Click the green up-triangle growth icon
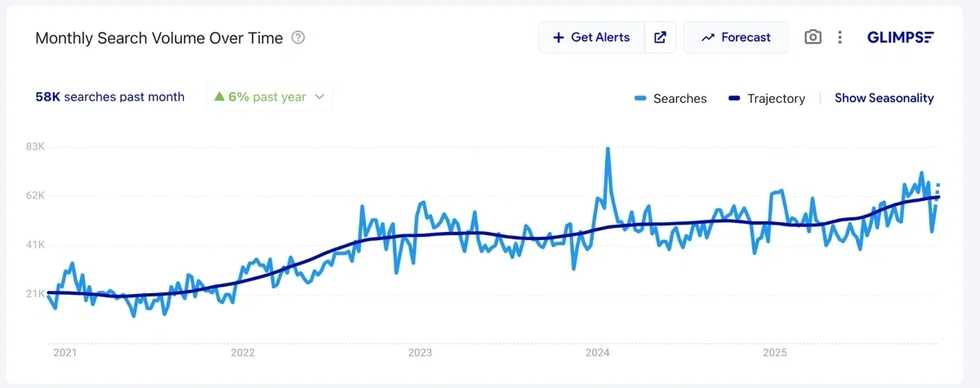Image resolution: width=980 pixels, height=388 pixels. click(219, 96)
